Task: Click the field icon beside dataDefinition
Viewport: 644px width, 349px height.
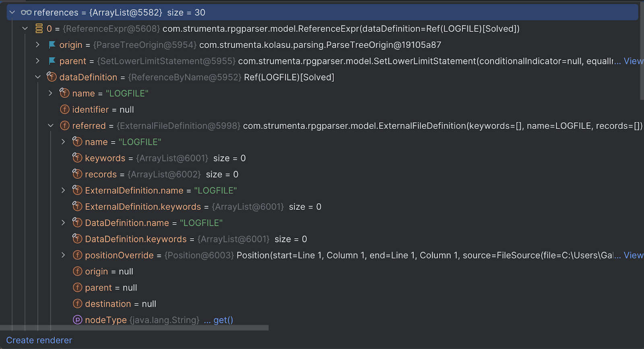Action: click(52, 76)
